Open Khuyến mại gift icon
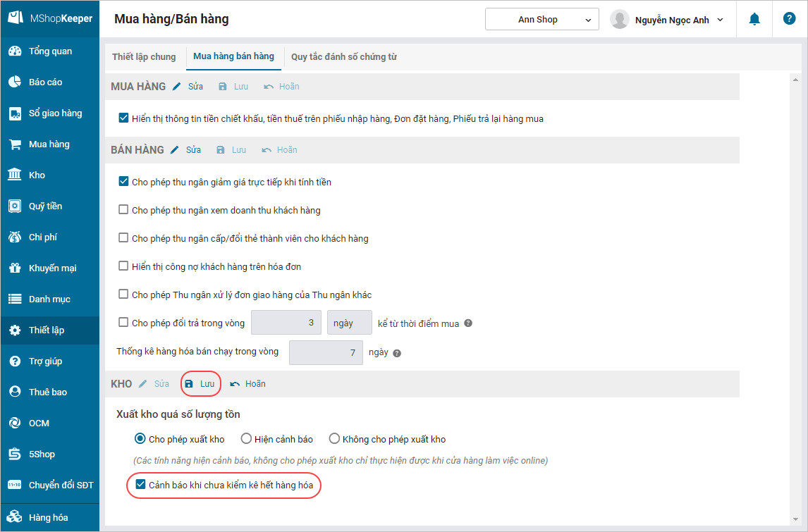Viewport: 808px width, 532px height. tap(15, 268)
